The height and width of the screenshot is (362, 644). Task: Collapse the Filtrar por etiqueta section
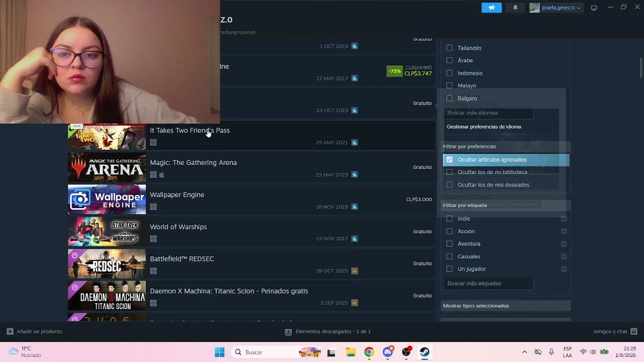[x=506, y=205]
